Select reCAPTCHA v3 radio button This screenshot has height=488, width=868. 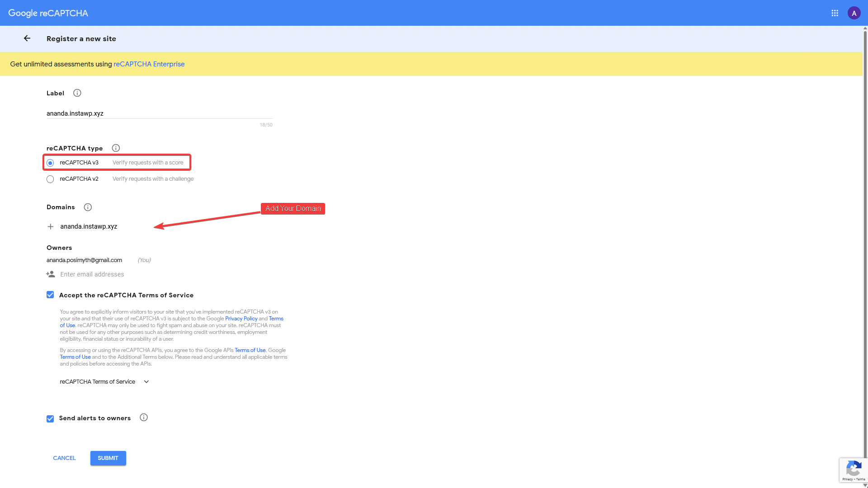click(x=50, y=162)
